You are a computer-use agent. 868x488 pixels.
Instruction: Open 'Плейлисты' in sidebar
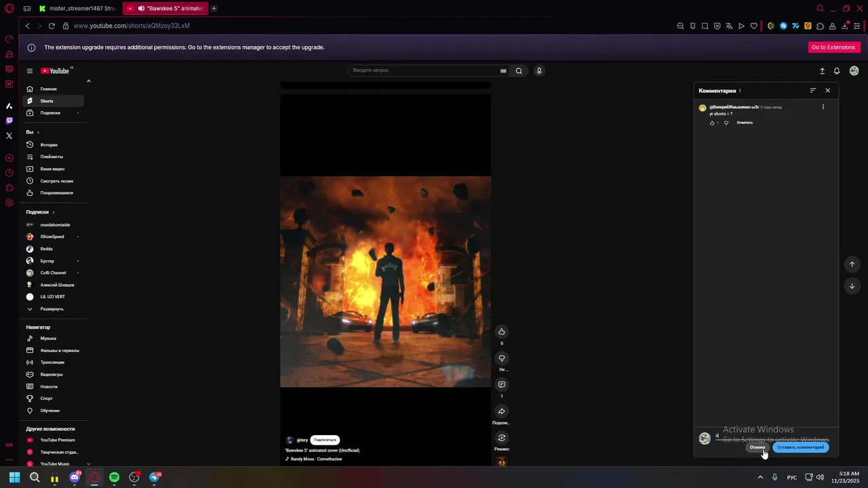(x=53, y=157)
